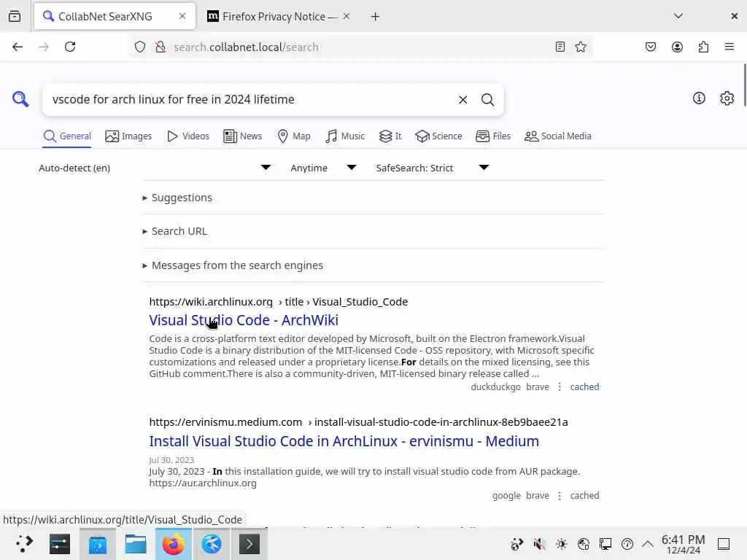Select the Social Media category
747x560 pixels.
(x=557, y=136)
